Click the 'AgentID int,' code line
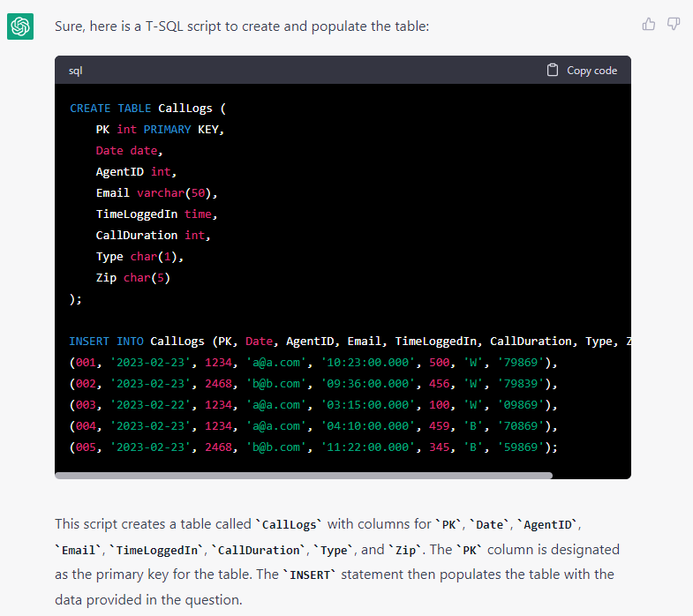693x616 pixels. 136,172
